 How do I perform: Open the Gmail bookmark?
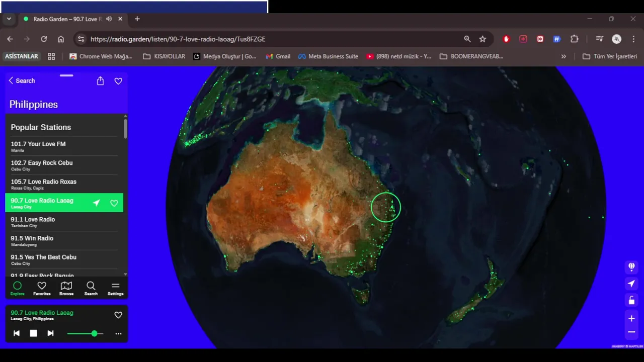pyautogui.click(x=278, y=56)
